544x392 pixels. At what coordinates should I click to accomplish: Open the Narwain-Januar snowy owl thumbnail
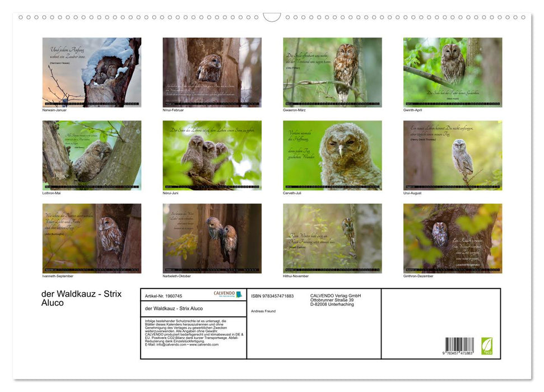[x=92, y=72]
